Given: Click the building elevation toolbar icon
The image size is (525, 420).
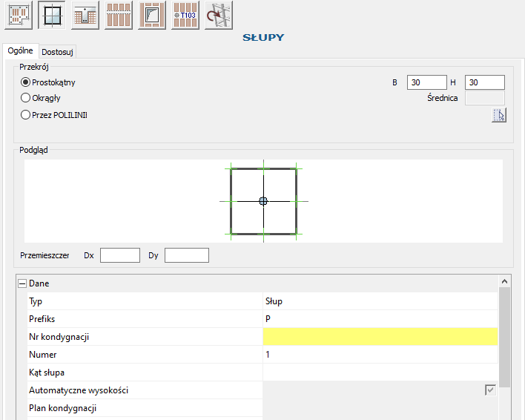Looking at the screenshot, I should pos(85,15).
